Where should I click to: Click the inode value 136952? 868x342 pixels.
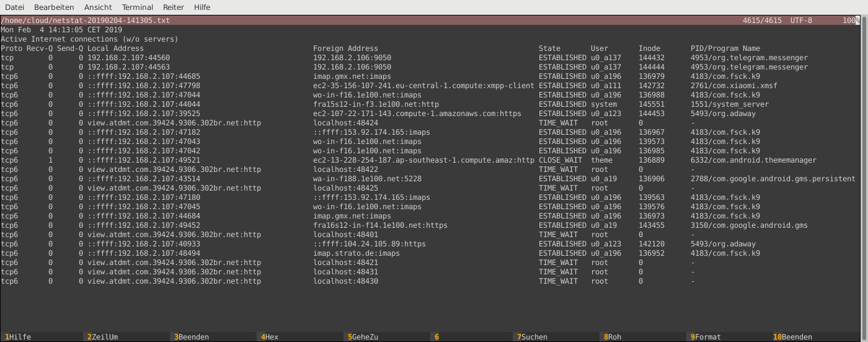652,253
